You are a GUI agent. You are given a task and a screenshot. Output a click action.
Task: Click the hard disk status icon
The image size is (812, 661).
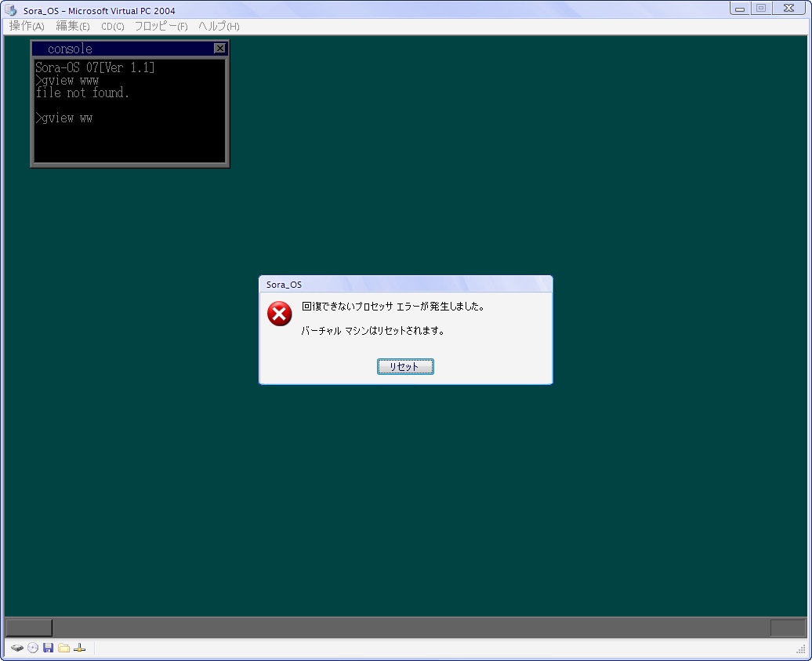(17, 648)
